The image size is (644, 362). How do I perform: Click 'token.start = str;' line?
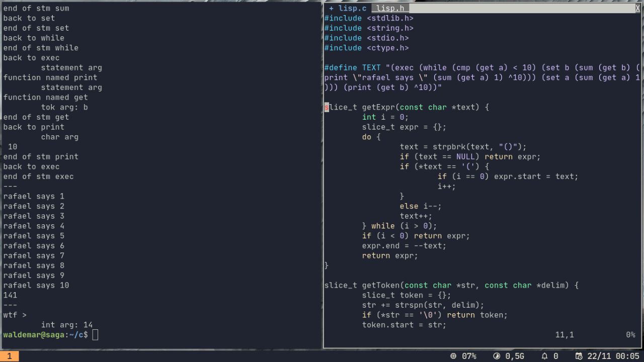(x=404, y=325)
